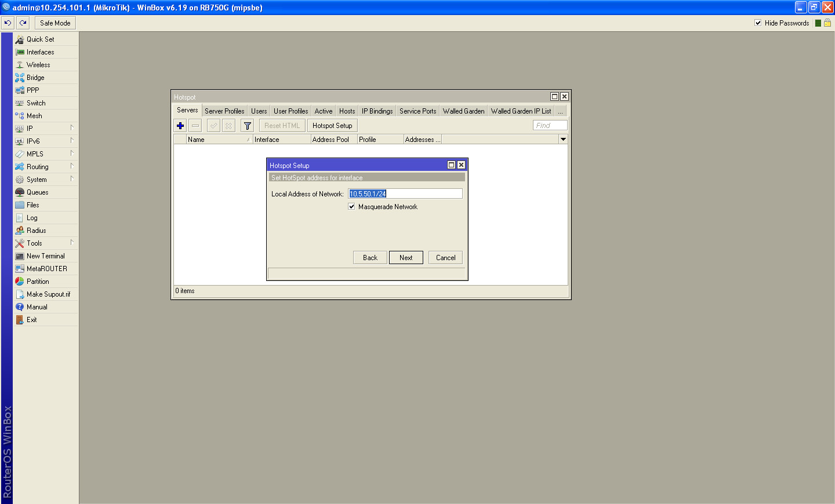Open the Wireless section icon

coord(20,65)
